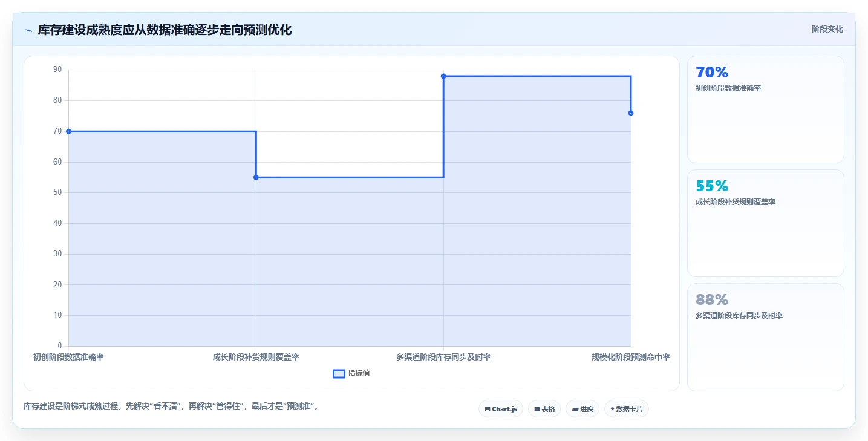Click x-axis label 规模化阶段预测命中率
868x441 pixels.
(x=631, y=357)
